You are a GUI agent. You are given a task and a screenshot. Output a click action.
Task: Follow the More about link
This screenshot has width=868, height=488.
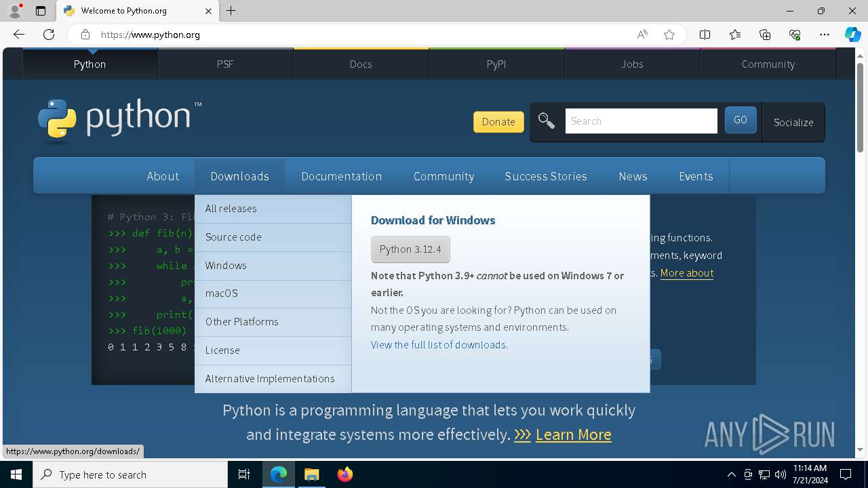687,272
